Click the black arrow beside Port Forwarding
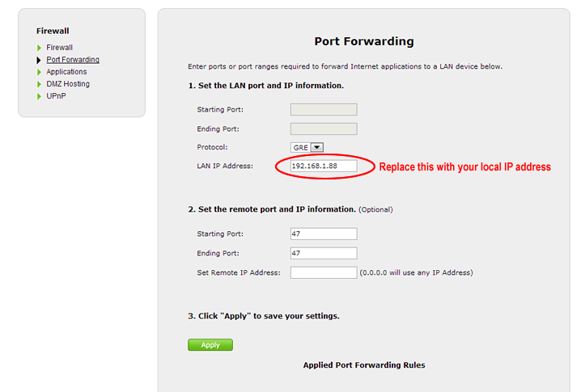 click(x=39, y=60)
